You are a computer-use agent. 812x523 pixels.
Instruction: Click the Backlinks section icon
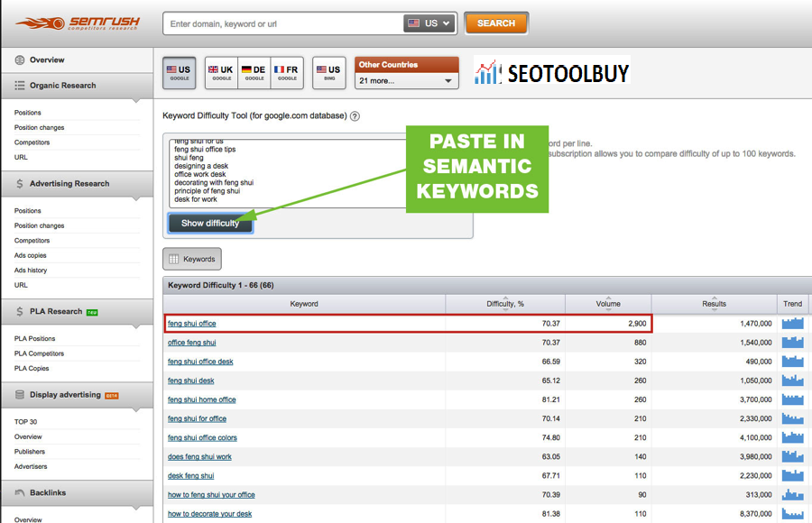coord(20,493)
